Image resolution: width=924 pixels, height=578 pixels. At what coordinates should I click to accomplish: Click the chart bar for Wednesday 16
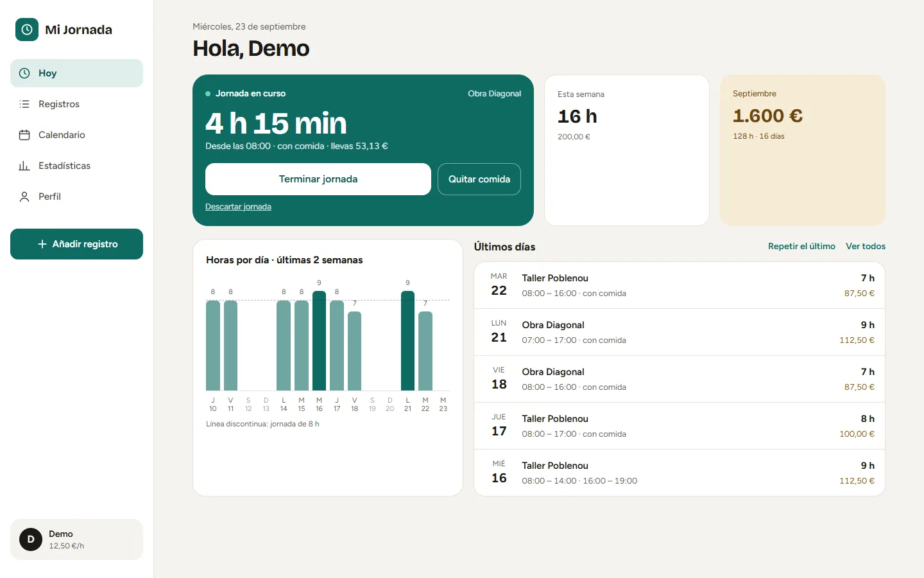tap(319, 340)
